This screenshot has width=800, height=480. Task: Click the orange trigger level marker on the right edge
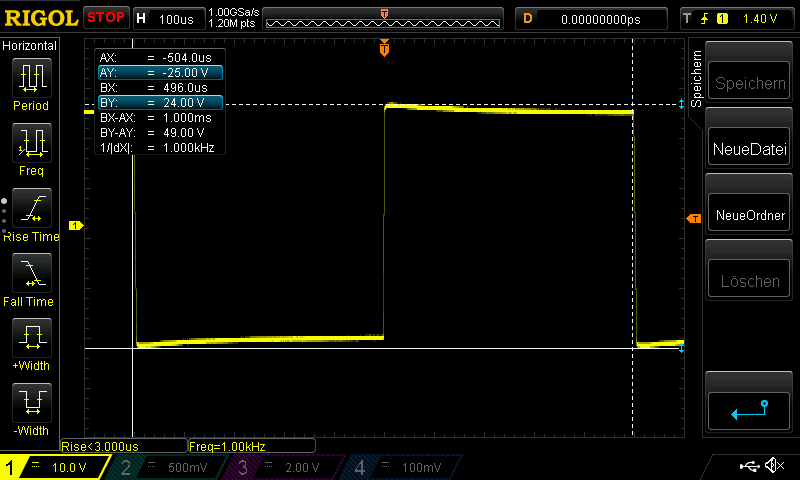[694, 219]
